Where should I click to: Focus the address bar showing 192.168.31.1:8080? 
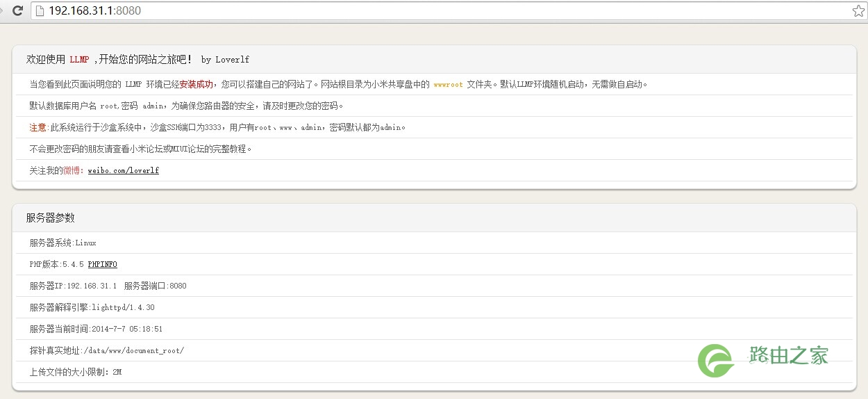[x=448, y=10]
